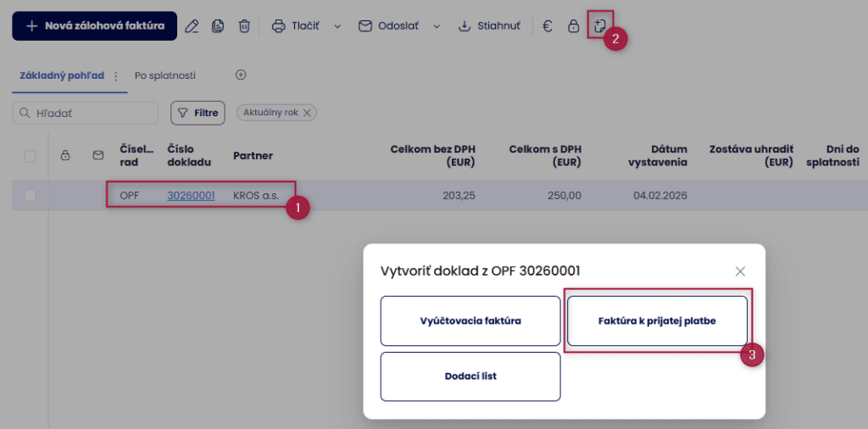This screenshot has width=868, height=429.
Task: Check the OPF 30260001 row checkbox
Action: pos(31,195)
